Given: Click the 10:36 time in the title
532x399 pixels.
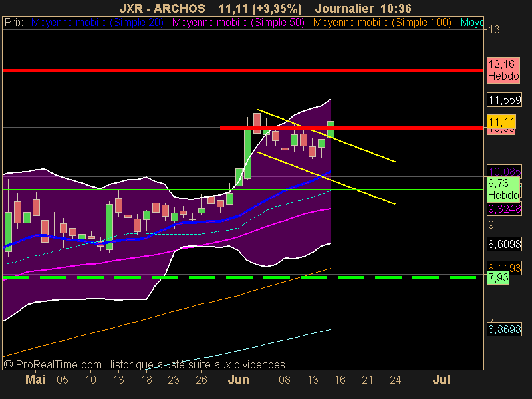Looking at the screenshot, I should [x=396, y=8].
